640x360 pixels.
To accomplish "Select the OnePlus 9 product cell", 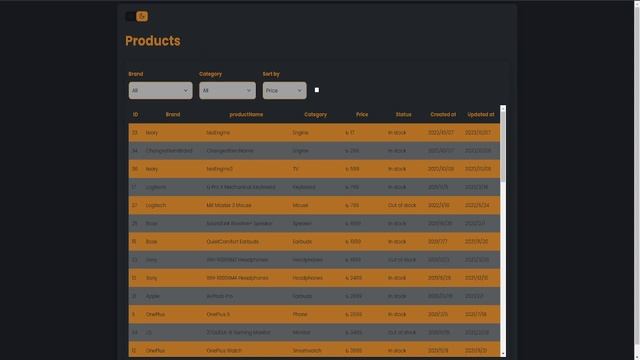I will [218, 314].
